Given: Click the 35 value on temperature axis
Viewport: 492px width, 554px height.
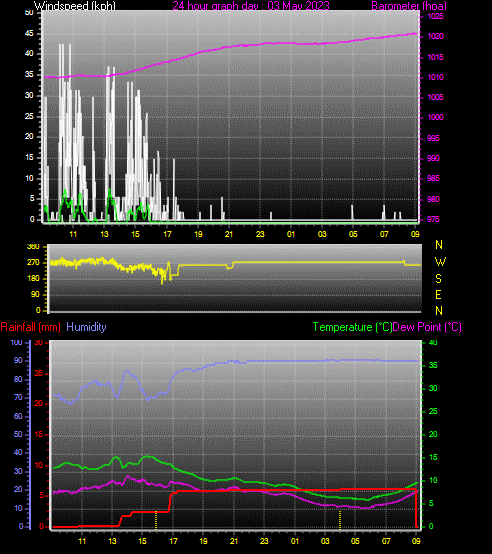Looking at the screenshot, I should [x=433, y=365].
